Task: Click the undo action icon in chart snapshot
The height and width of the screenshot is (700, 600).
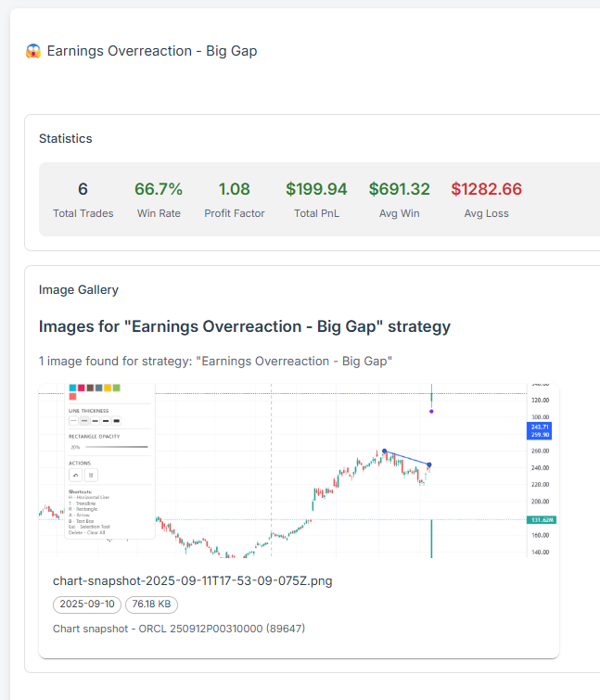Action: (x=77, y=474)
